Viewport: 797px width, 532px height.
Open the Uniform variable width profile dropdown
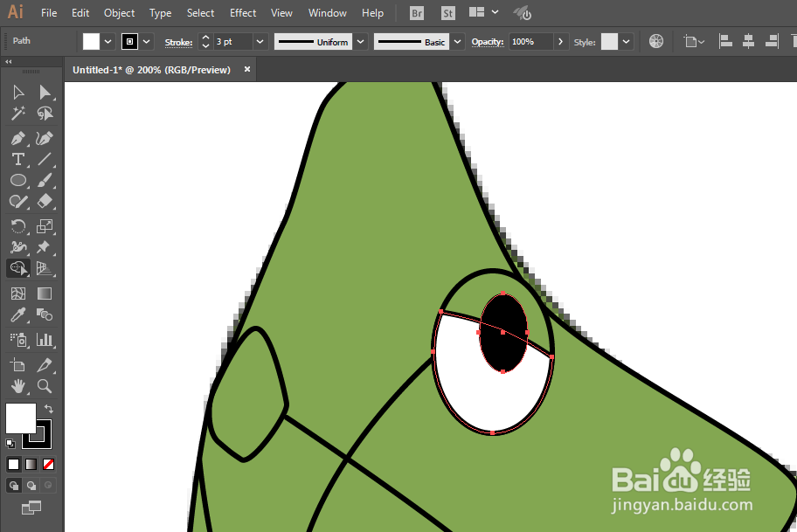click(360, 42)
